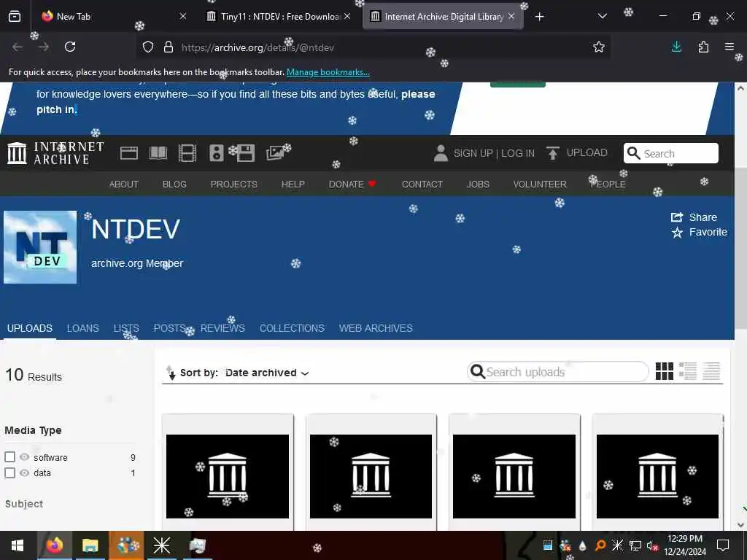
Task: Check the software media type checkbox
Action: 10,456
